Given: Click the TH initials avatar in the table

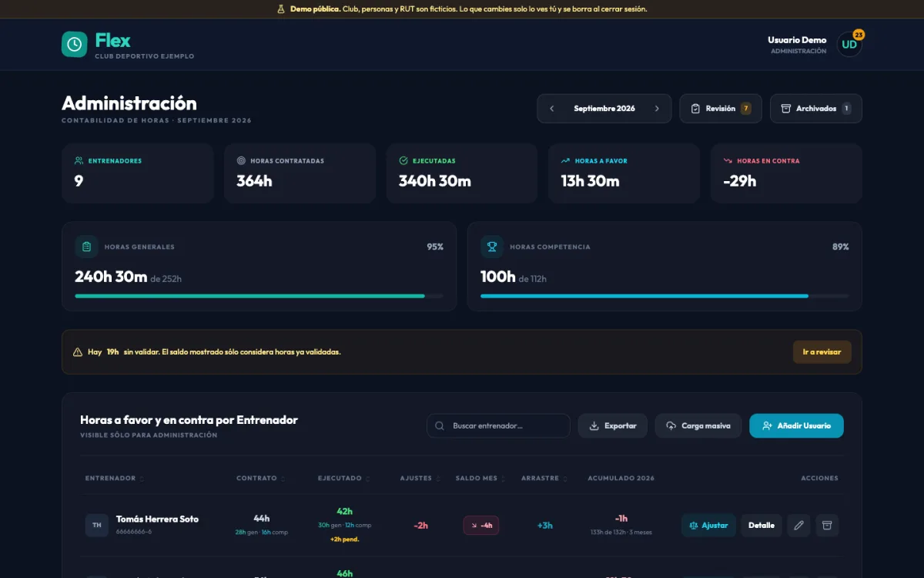Looking at the screenshot, I should click(x=97, y=526).
